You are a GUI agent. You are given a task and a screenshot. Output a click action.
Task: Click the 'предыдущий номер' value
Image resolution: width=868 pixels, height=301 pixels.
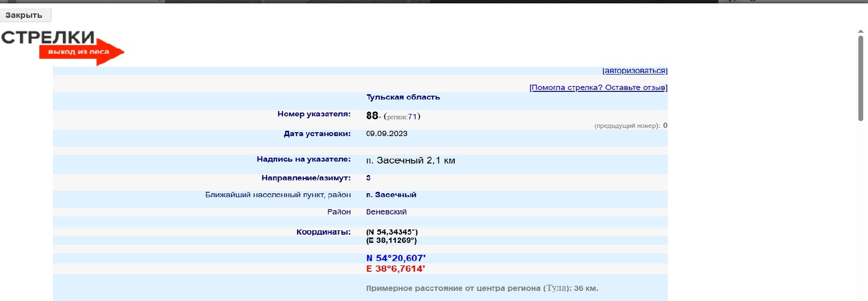[x=665, y=125]
